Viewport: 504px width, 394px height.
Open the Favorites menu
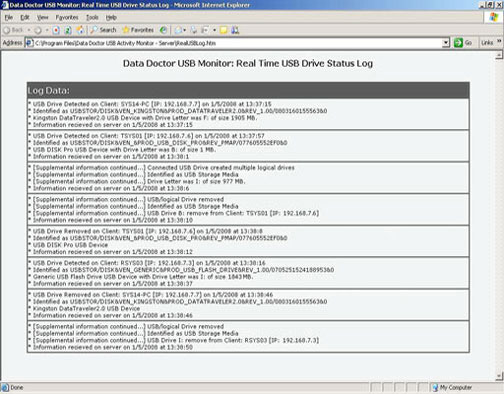click(x=67, y=17)
